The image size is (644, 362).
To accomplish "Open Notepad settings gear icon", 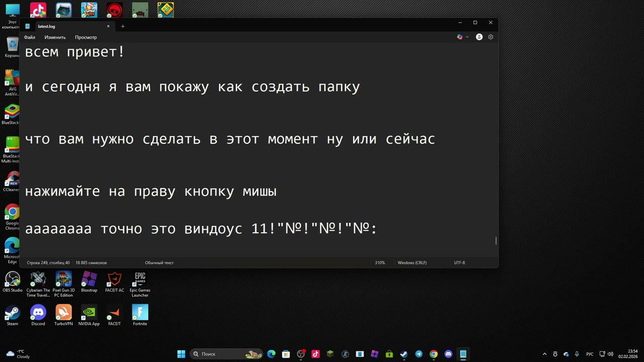I will coord(491,37).
